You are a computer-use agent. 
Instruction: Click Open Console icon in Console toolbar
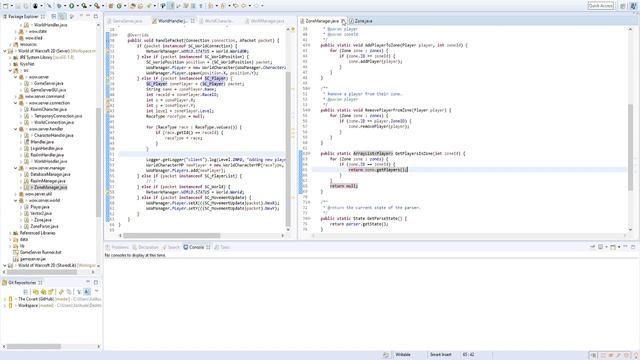[613, 247]
